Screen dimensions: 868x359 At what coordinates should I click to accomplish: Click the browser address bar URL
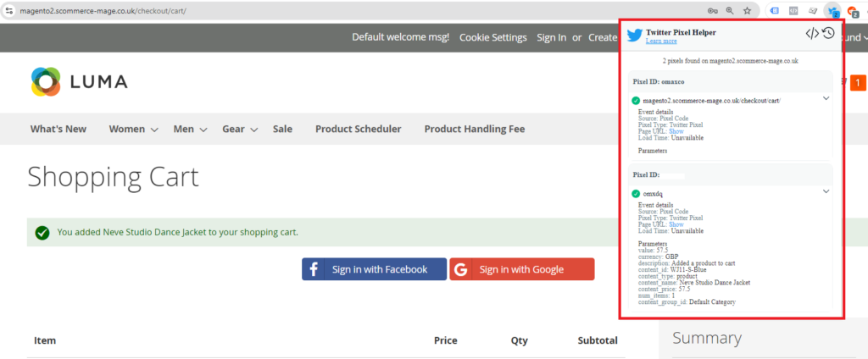(103, 11)
